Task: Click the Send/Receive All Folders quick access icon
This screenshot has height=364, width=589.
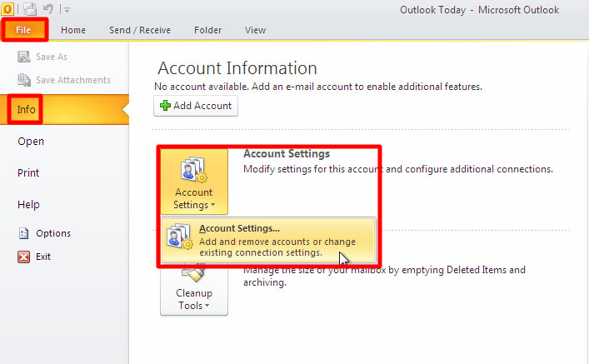Action: pos(30,9)
